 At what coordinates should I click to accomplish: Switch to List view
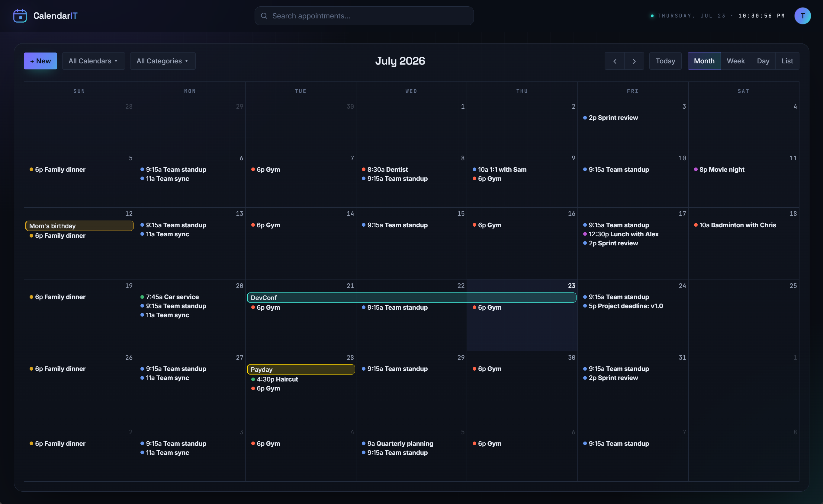pos(787,61)
